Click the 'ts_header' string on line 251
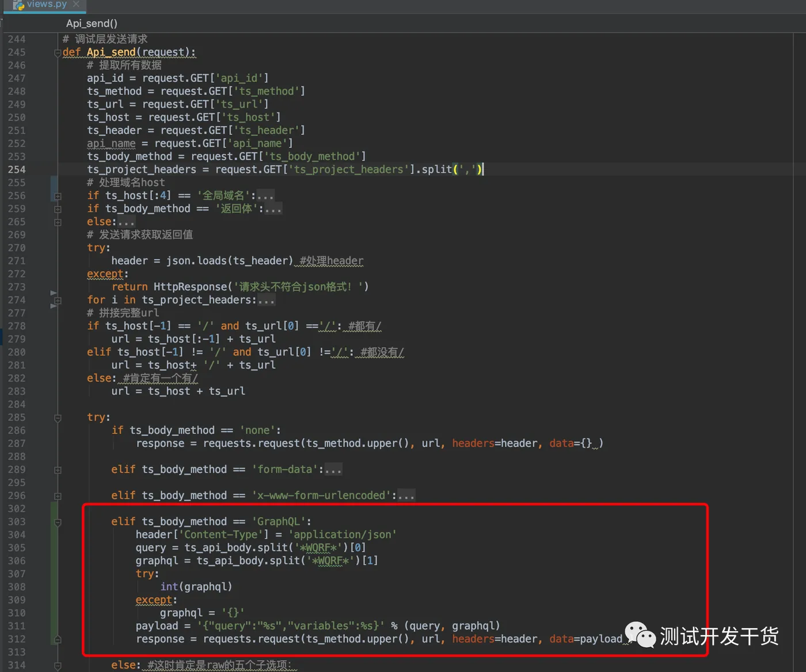 click(266, 130)
